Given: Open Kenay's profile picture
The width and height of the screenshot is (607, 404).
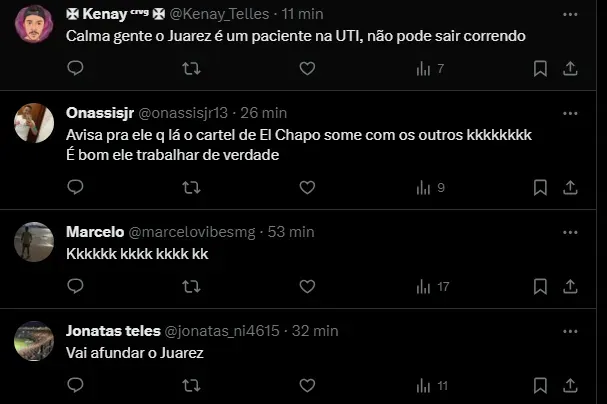Looking at the screenshot, I should [34, 24].
